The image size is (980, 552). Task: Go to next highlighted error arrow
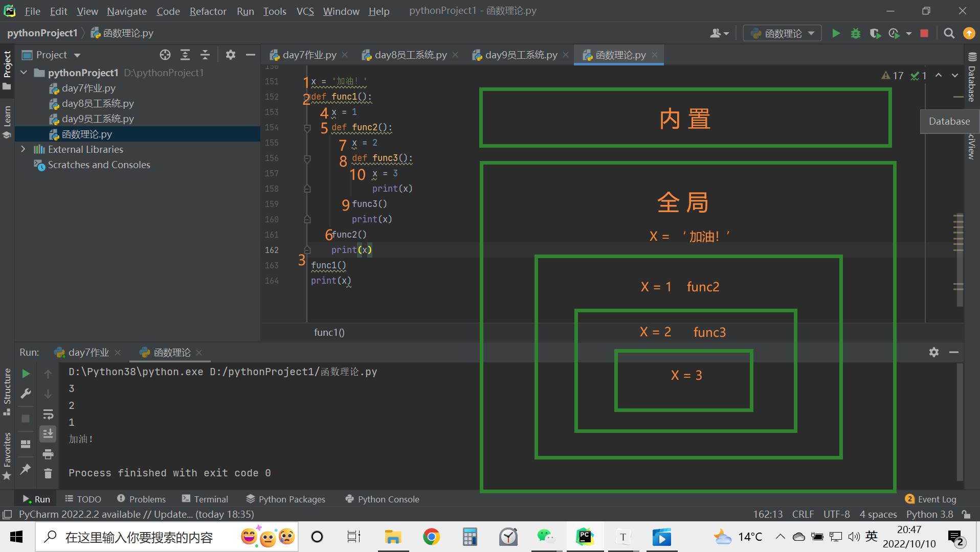click(x=954, y=75)
